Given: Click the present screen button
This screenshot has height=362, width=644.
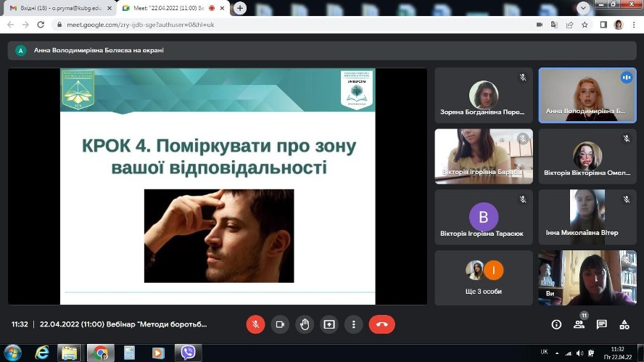Looking at the screenshot, I should 329,324.
